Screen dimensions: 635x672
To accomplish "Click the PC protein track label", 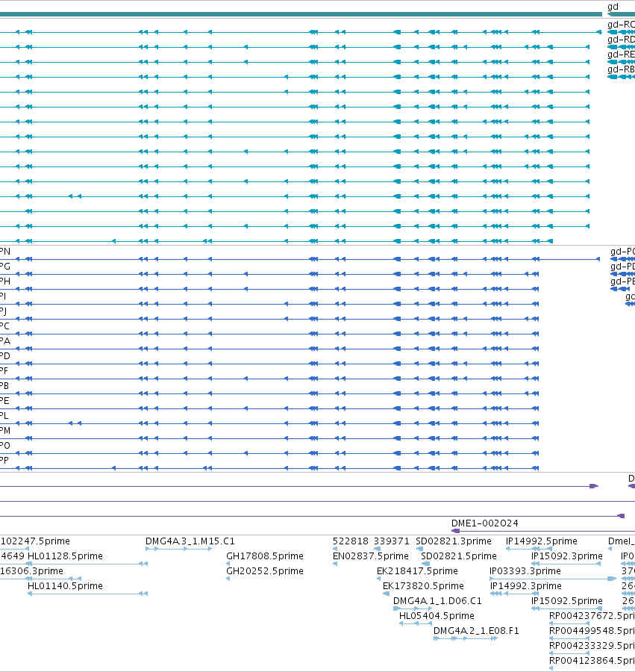I will tap(4, 326).
